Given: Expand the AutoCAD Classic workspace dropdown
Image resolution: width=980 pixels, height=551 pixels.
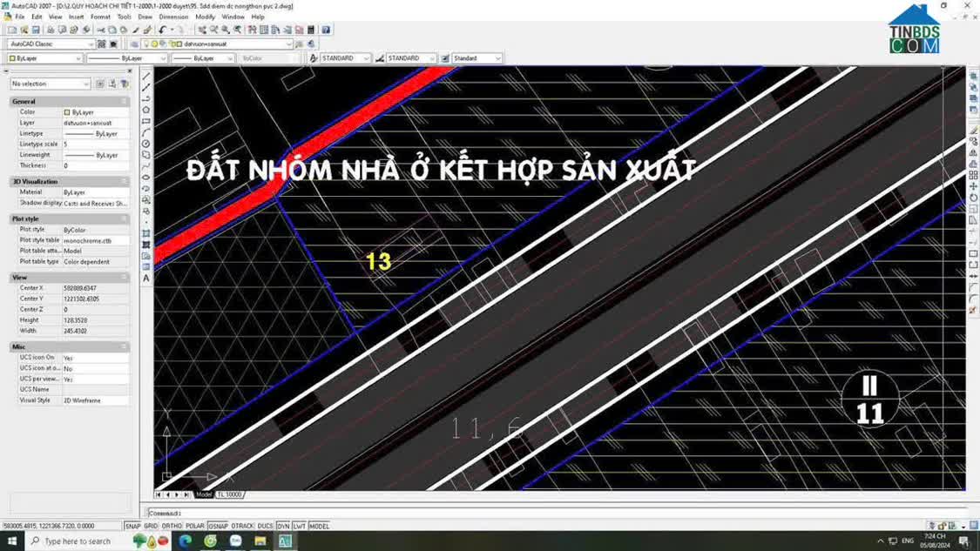Looking at the screenshot, I should point(51,44).
